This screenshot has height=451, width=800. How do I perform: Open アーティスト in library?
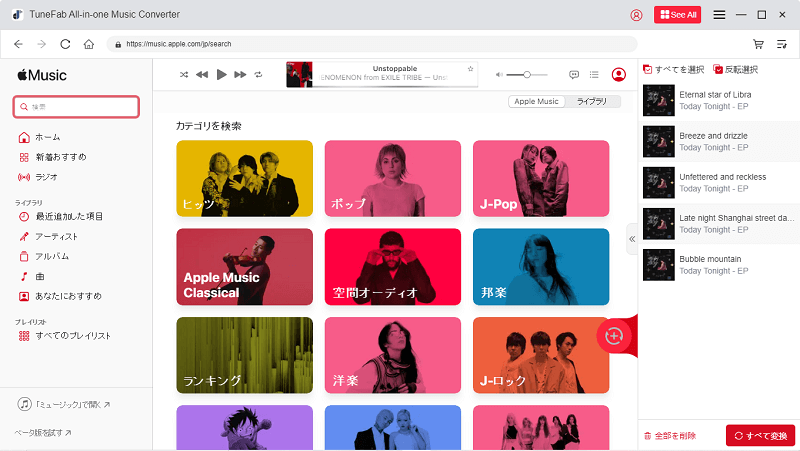click(x=48, y=237)
